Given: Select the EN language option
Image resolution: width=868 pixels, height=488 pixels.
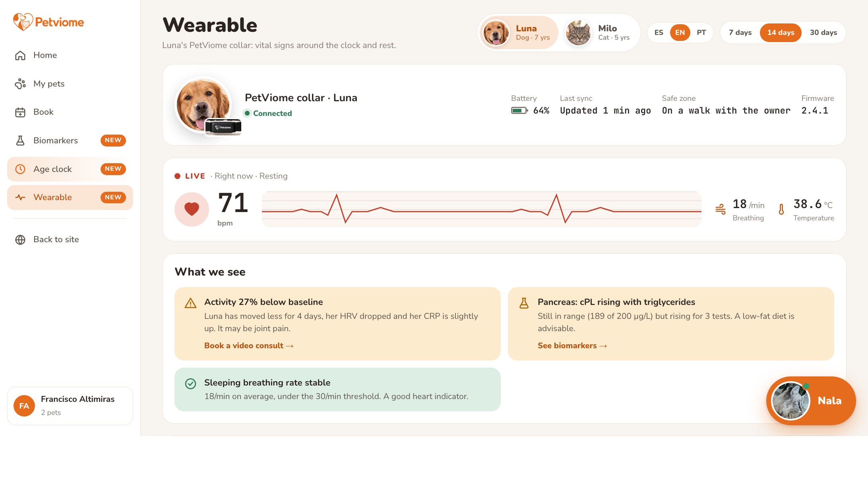Looking at the screenshot, I should coord(680,33).
